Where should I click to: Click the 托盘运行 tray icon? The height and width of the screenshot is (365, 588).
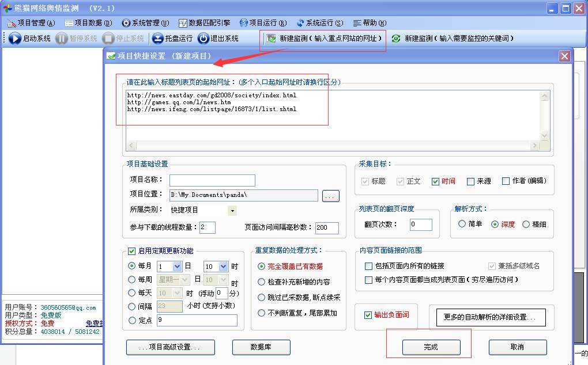click(x=158, y=38)
